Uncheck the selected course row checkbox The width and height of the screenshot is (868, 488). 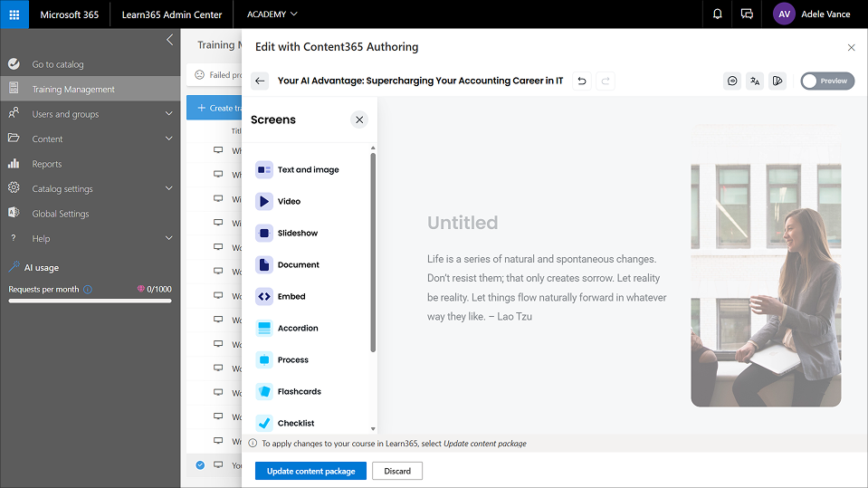coord(200,465)
